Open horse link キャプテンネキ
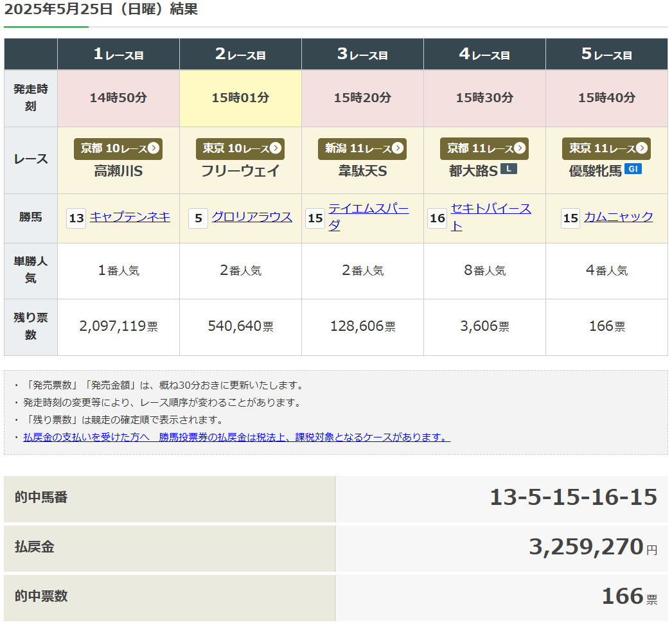This screenshot has height=627, width=672. click(x=130, y=217)
